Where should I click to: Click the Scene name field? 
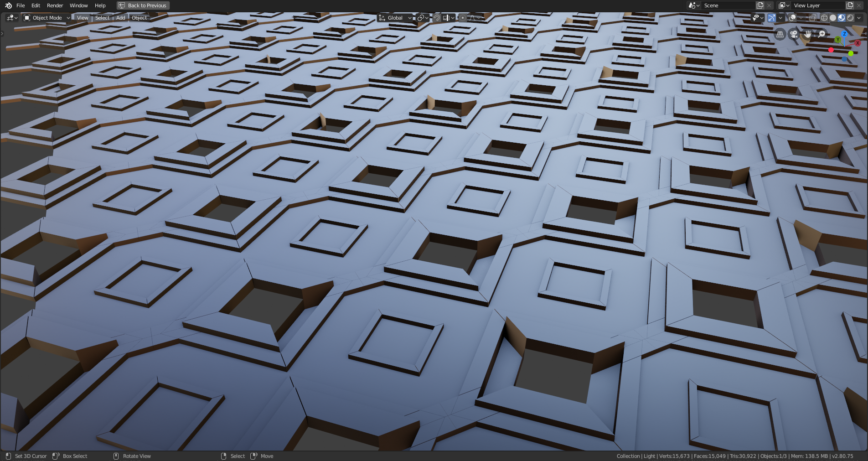pos(728,5)
